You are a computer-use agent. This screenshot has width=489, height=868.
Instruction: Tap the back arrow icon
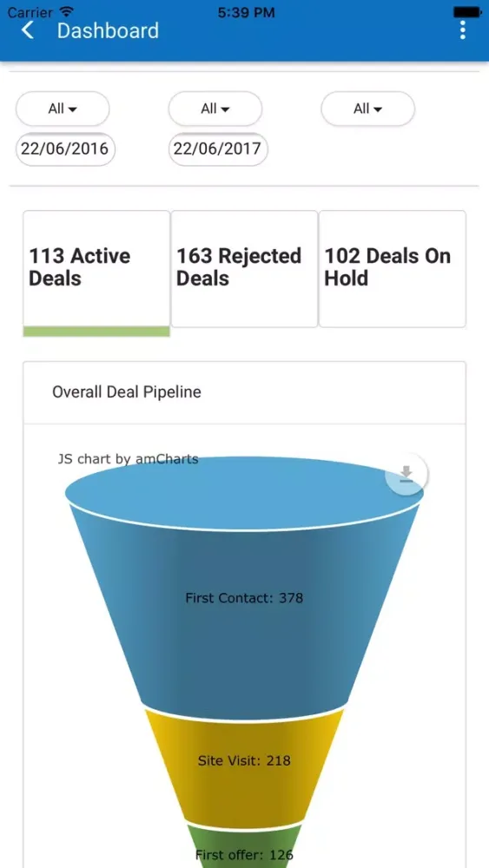click(28, 30)
